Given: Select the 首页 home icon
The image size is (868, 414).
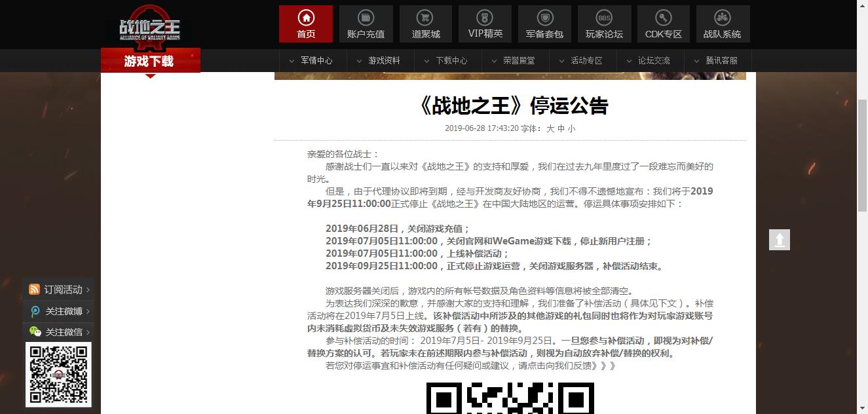Looking at the screenshot, I should tap(305, 18).
